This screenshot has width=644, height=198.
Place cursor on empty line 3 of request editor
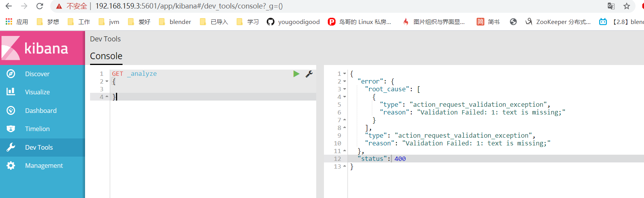coord(213,89)
